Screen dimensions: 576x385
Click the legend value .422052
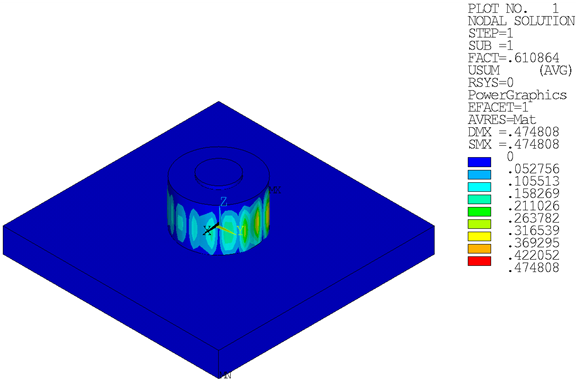pos(533,255)
